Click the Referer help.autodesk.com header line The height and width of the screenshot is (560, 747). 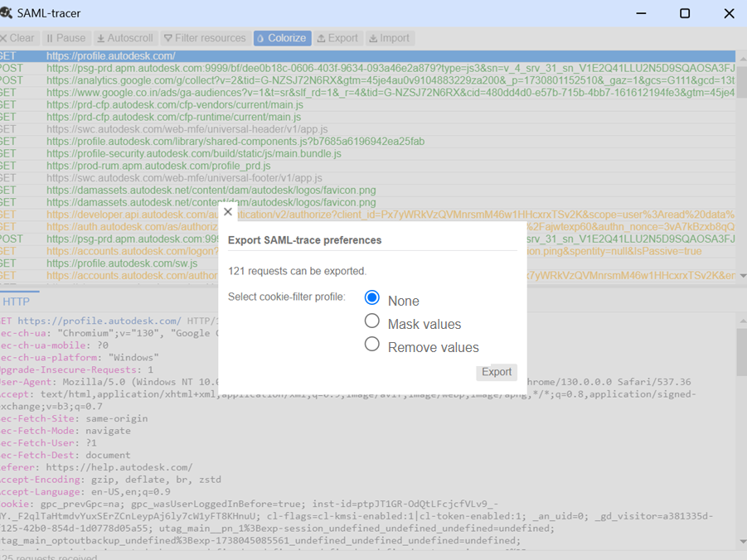(x=97, y=467)
